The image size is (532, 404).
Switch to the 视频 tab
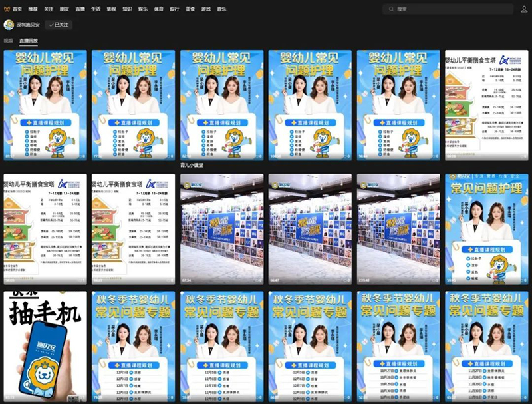(x=9, y=41)
